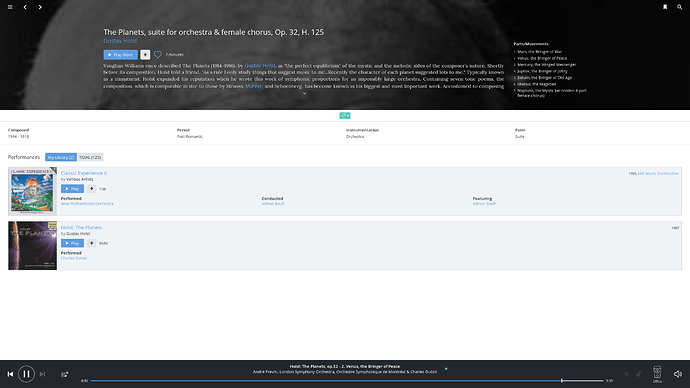Click the now playing track title
Image resolution: width=690 pixels, height=388 pixels.
click(345, 366)
